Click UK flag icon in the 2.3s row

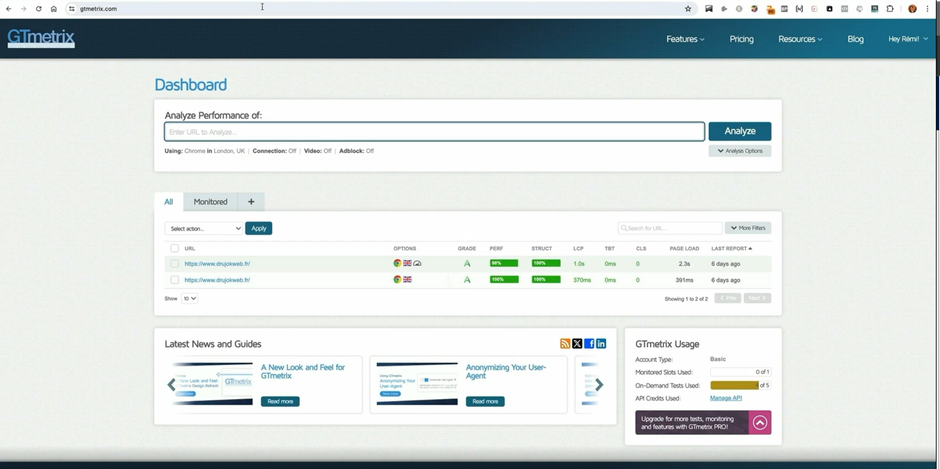point(407,263)
